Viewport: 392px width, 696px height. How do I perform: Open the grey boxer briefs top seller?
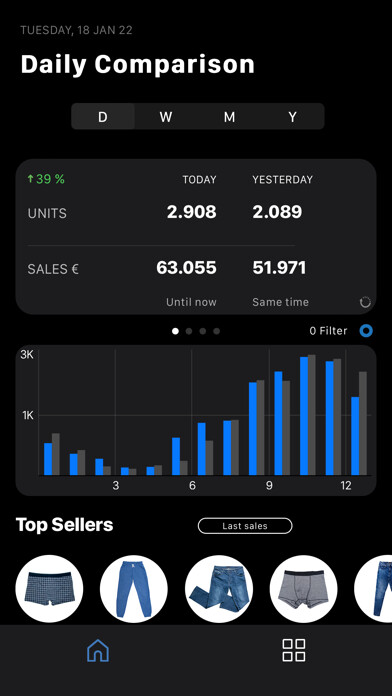304,589
